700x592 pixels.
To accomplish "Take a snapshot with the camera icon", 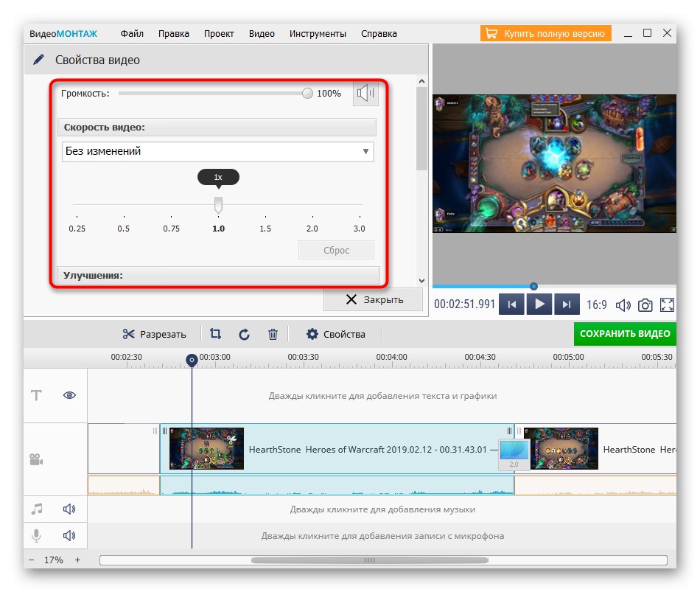I will click(645, 305).
